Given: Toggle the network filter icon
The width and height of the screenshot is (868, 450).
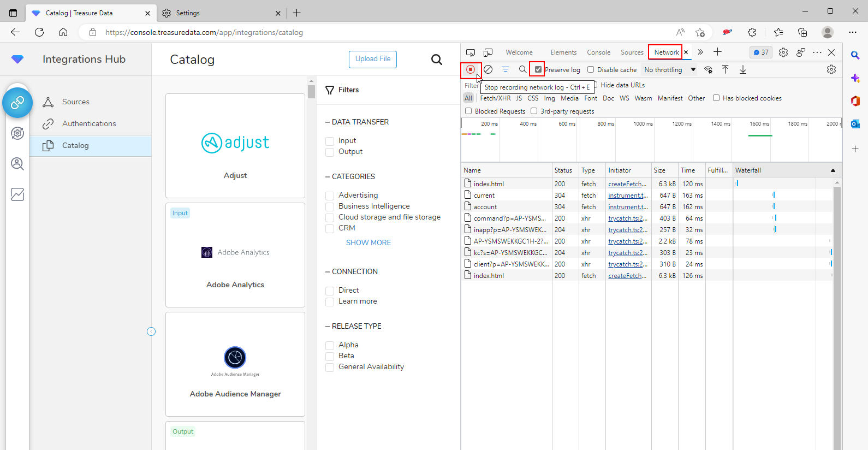Looking at the screenshot, I should [x=506, y=69].
